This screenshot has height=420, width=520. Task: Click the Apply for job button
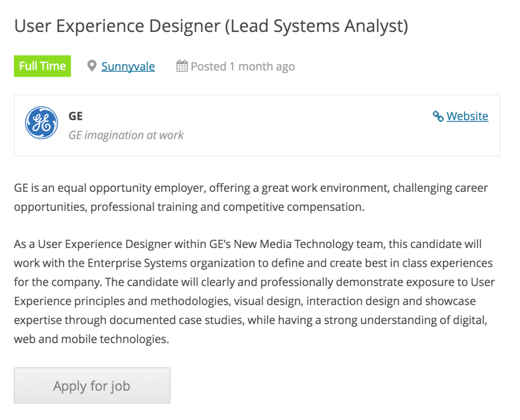[x=92, y=386]
